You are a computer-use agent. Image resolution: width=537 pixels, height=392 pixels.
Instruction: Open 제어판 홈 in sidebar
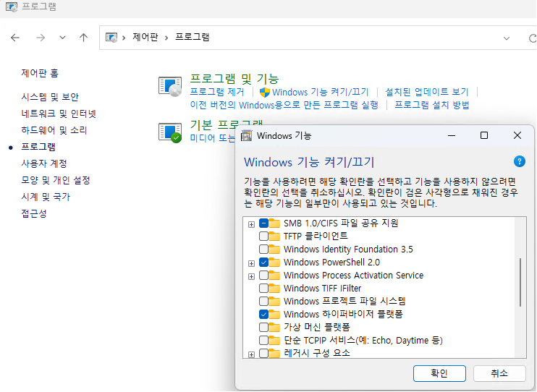[40, 73]
